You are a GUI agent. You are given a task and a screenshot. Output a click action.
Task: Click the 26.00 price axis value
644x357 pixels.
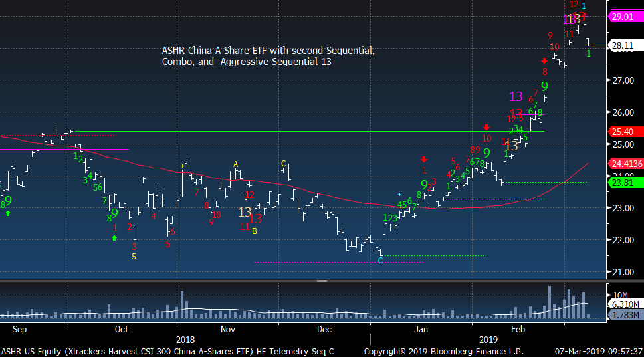623,112
